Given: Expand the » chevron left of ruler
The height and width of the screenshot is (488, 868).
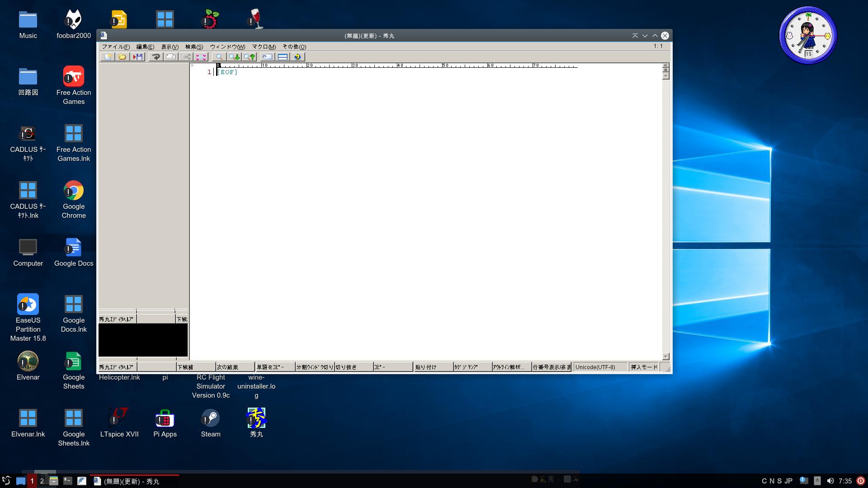Looking at the screenshot, I should coord(192,66).
